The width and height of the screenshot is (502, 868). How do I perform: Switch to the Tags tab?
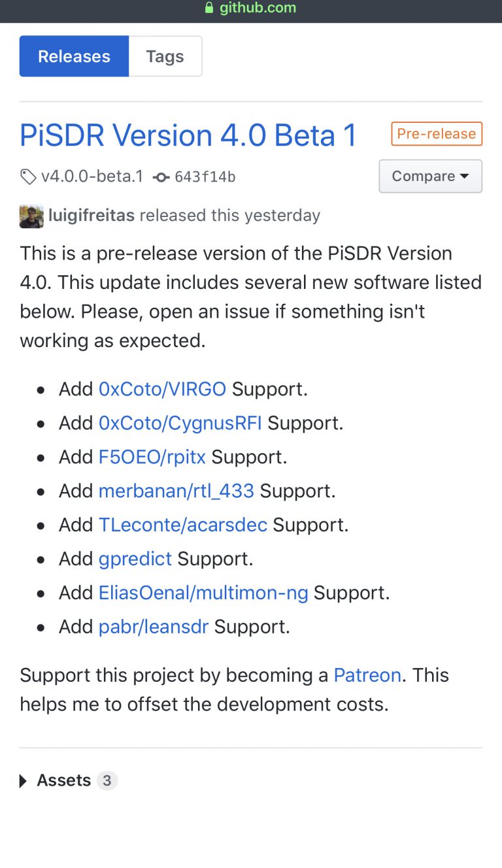click(x=165, y=56)
